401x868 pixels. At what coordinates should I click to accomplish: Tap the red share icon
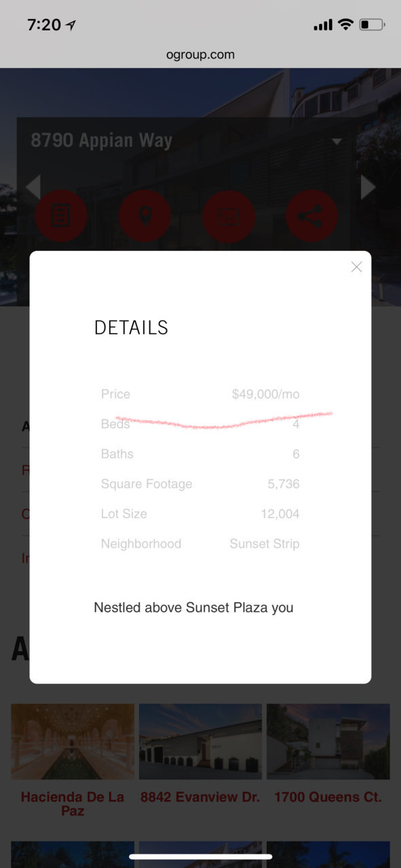point(312,216)
